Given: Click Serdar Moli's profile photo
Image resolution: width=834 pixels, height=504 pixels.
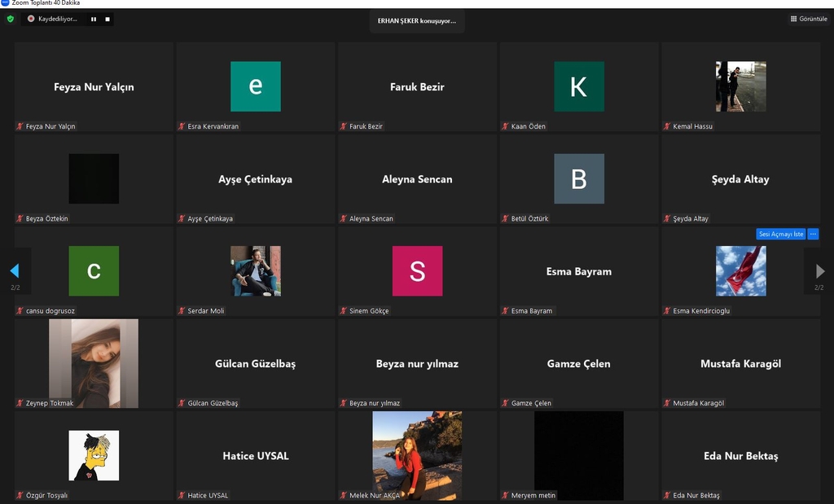Looking at the screenshot, I should tap(255, 271).
